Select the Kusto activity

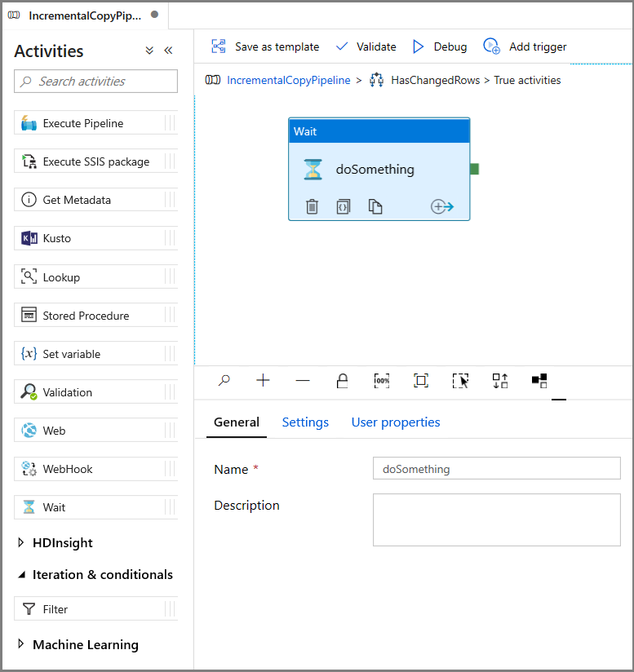(95, 238)
